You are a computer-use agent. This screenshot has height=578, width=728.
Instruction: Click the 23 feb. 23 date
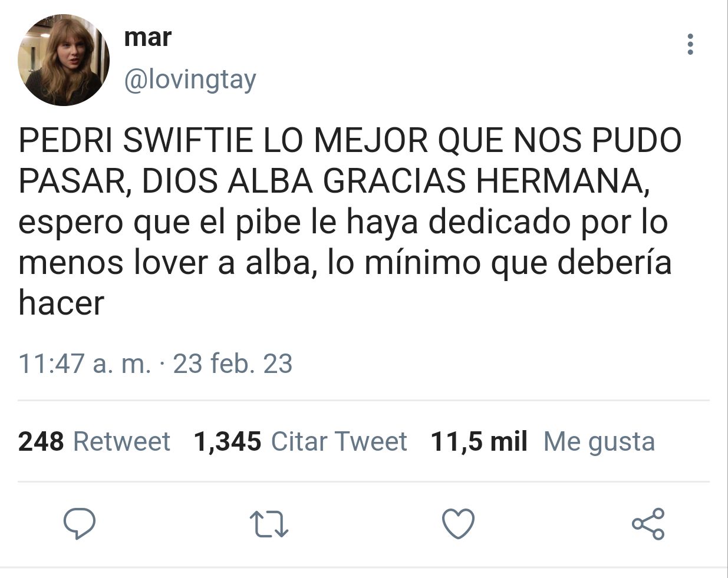click(233, 364)
